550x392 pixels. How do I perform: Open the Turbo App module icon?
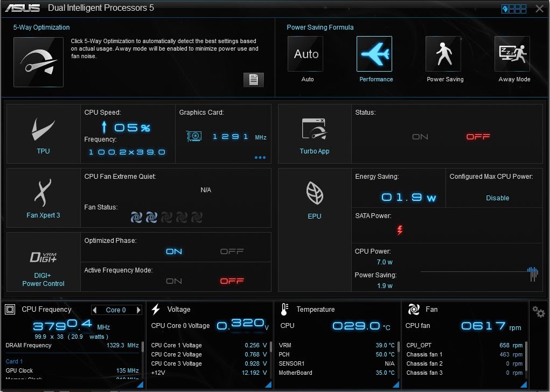coord(314,129)
